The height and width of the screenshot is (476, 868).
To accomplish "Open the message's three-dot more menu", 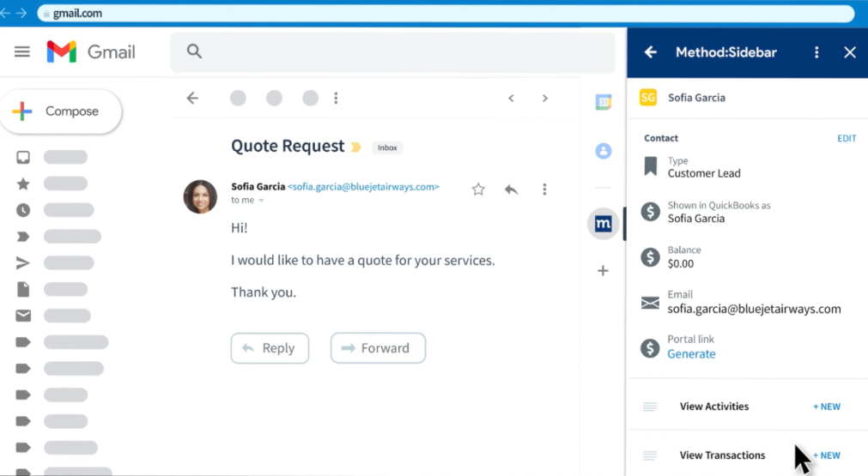I will tap(544, 190).
